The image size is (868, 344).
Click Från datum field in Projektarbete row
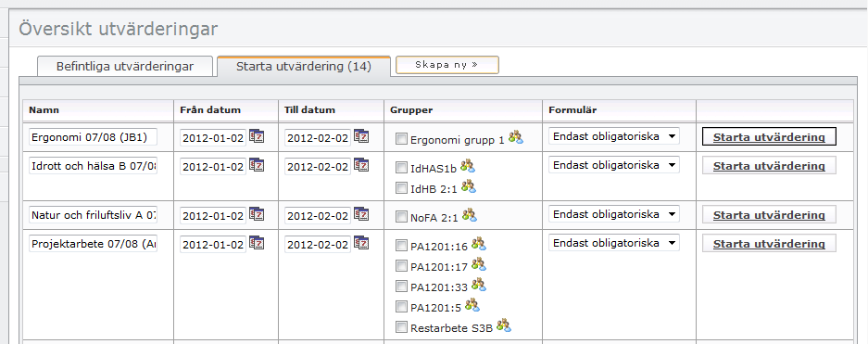pos(213,244)
